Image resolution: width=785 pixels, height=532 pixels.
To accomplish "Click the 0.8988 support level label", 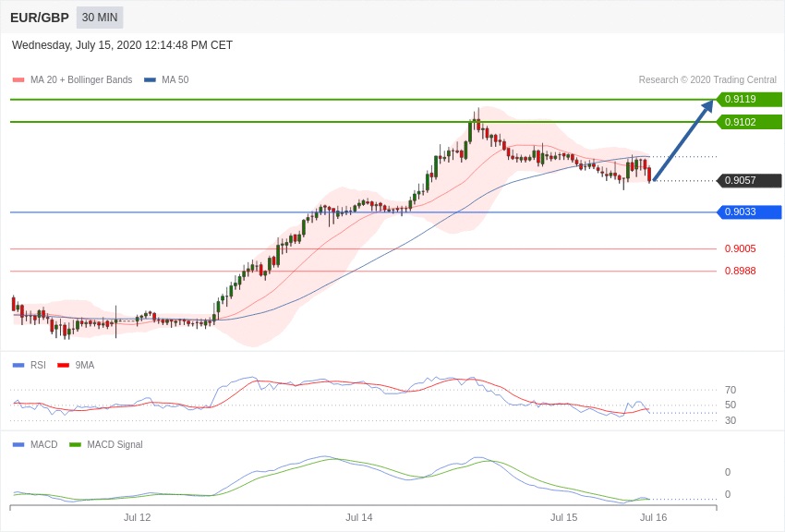I will [740, 272].
